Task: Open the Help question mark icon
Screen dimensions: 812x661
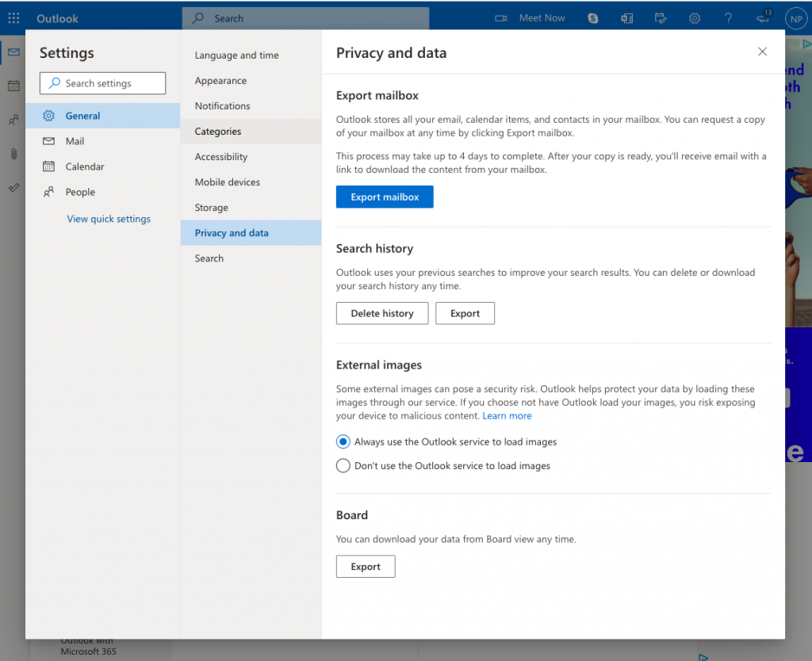Action: click(x=728, y=18)
